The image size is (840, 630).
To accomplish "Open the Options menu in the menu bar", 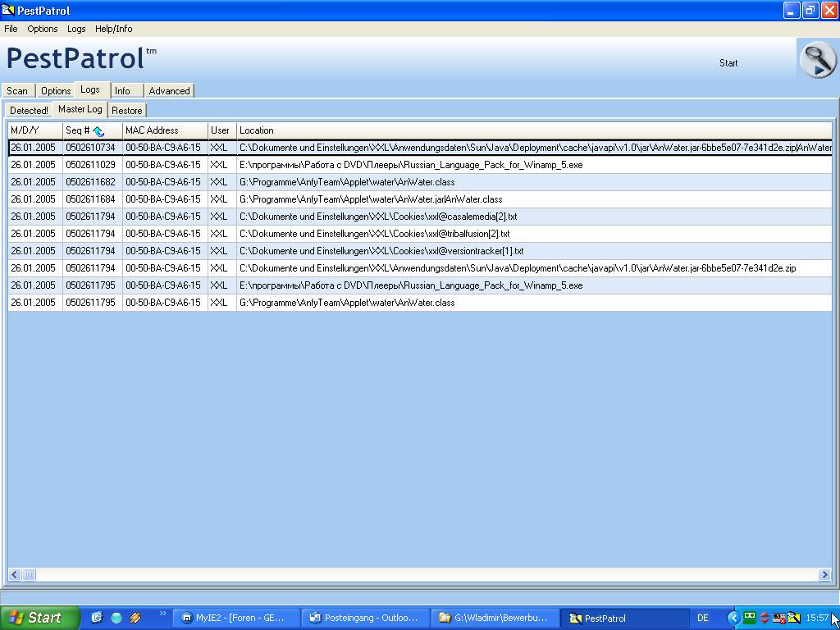I will click(43, 29).
